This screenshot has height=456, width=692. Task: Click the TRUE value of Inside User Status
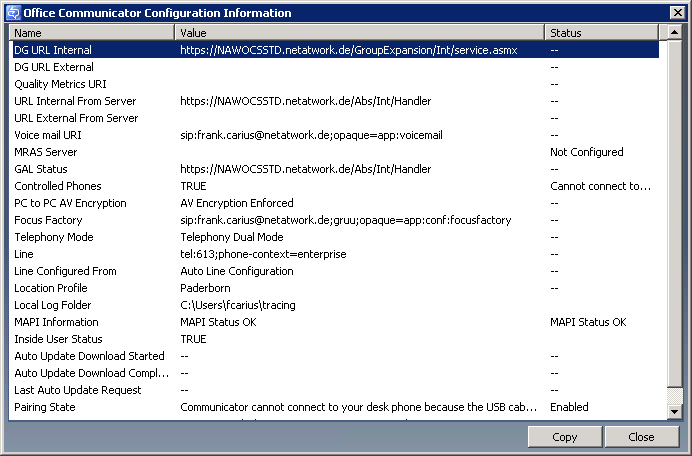click(193, 339)
